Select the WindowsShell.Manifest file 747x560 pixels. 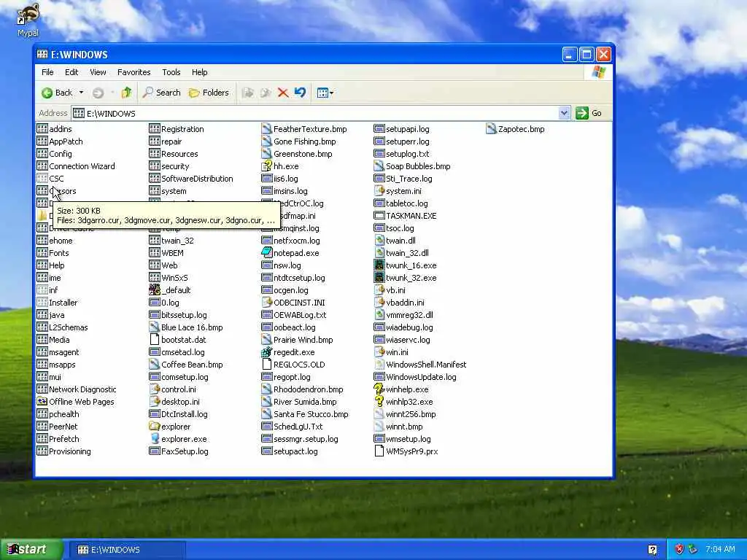[420, 365]
